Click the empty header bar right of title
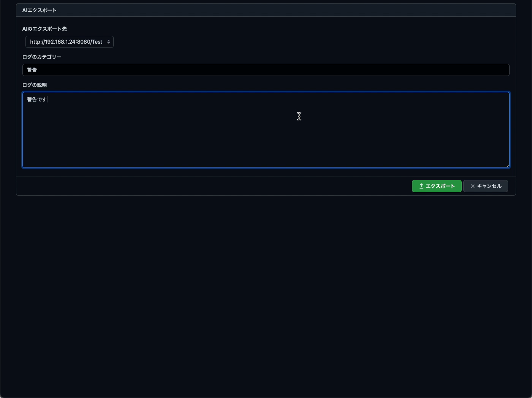Image resolution: width=532 pixels, height=398 pixels. (x=285, y=10)
